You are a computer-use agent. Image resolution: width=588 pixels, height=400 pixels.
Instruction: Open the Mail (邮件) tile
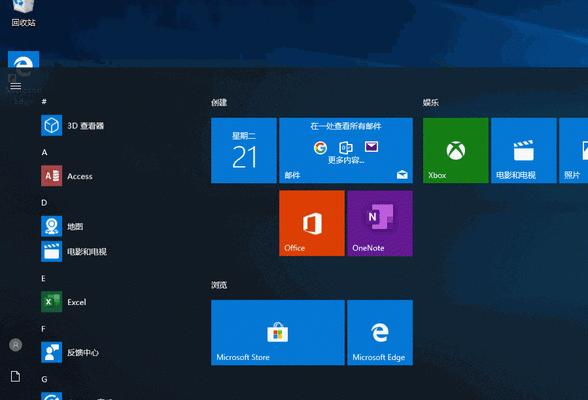346,150
